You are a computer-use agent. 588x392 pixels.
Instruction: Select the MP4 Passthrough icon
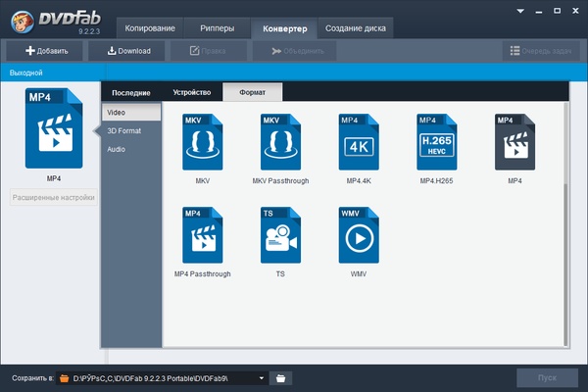pyautogui.click(x=202, y=235)
